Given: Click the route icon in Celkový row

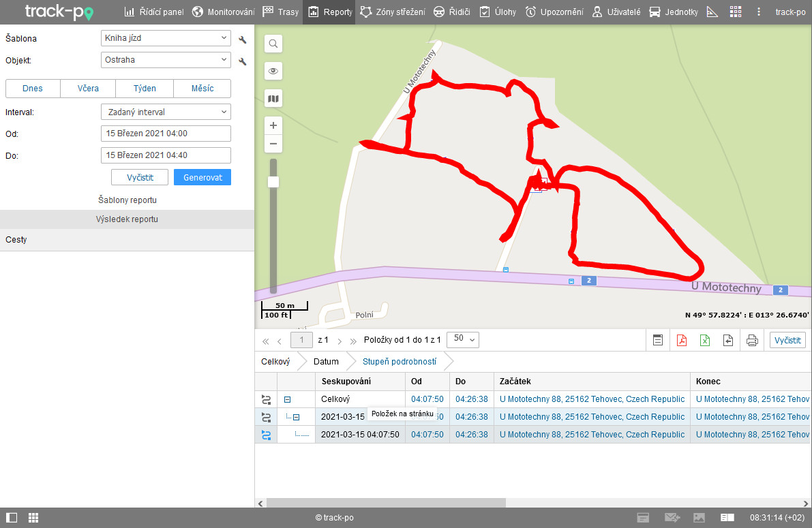Looking at the screenshot, I should pos(266,399).
